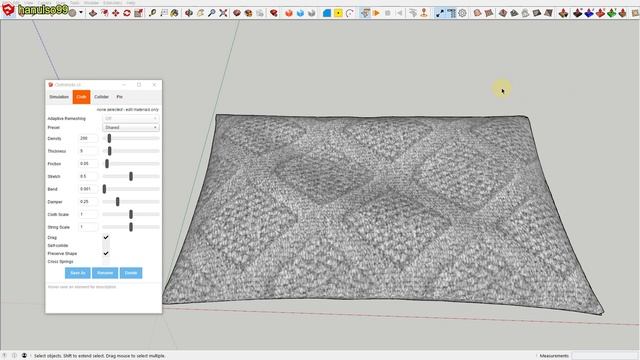Image resolution: width=640 pixels, height=360 pixels.
Task: Stop the simulation with the stop icon
Action: [388, 13]
